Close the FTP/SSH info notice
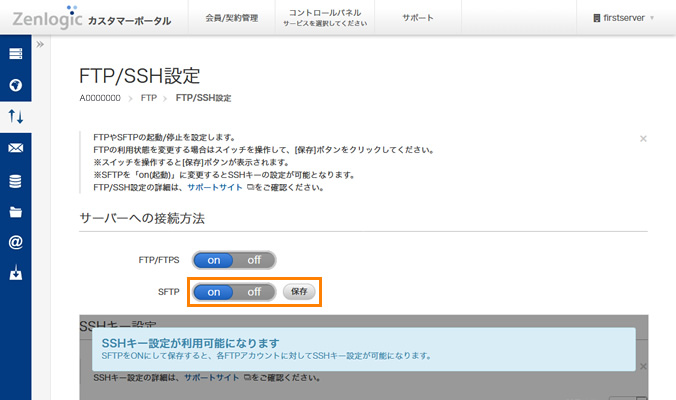Viewport: 676px width, 400px height. point(643,139)
